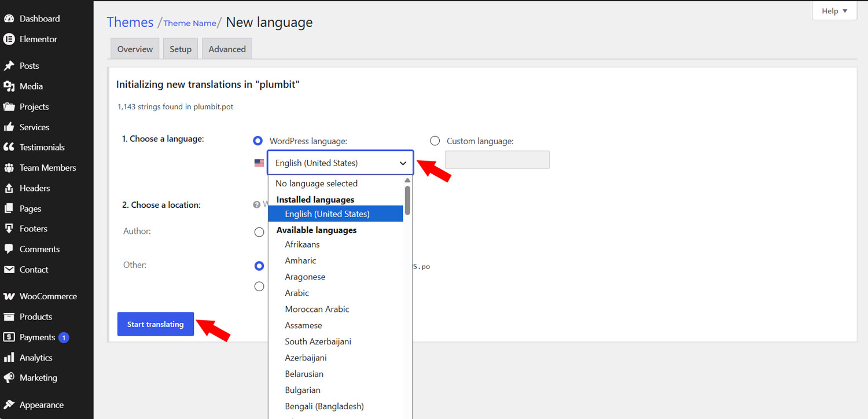Switch to the Advanced tab

[227, 49]
